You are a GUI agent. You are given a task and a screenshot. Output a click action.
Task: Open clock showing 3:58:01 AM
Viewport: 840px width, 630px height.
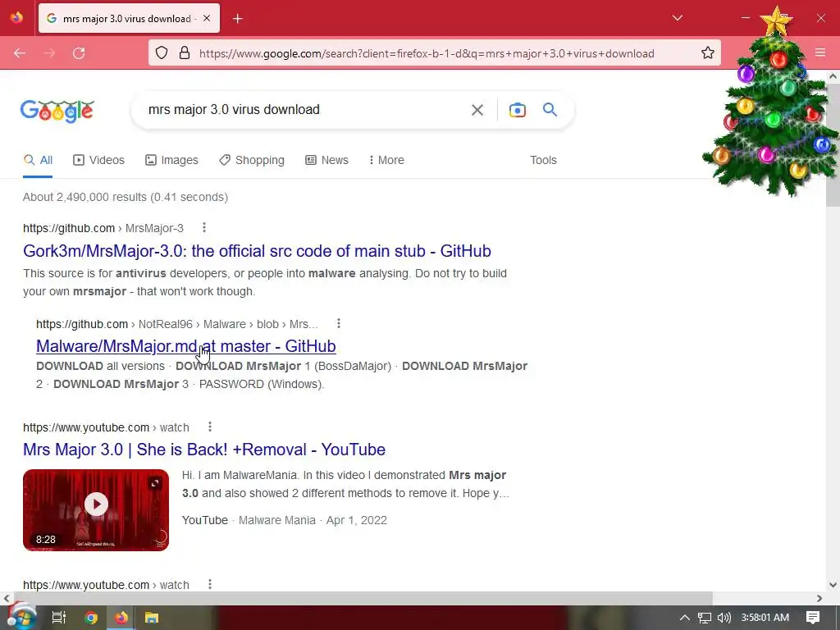(765, 618)
